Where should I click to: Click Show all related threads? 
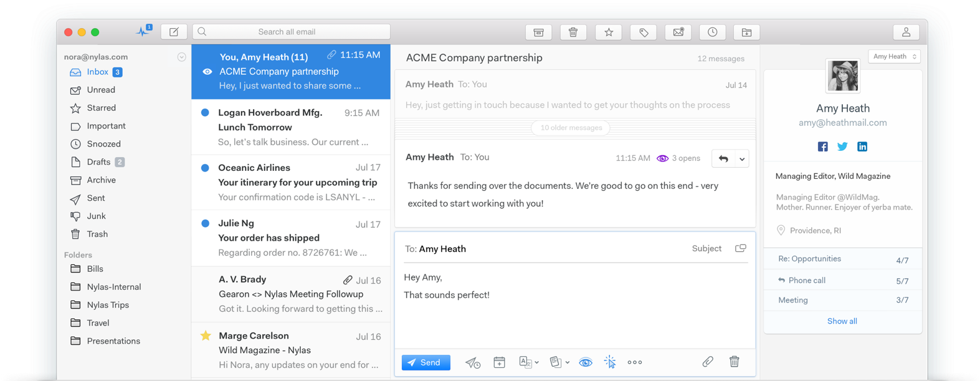coord(842,321)
